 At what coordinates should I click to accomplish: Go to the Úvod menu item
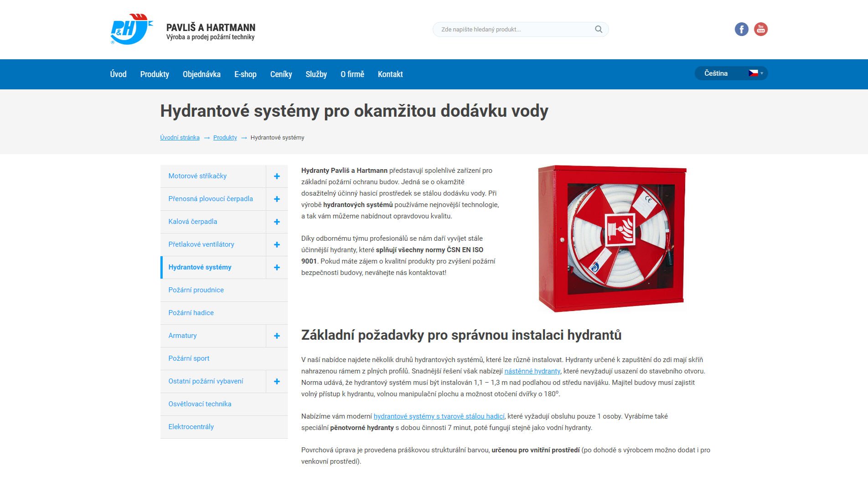point(118,74)
